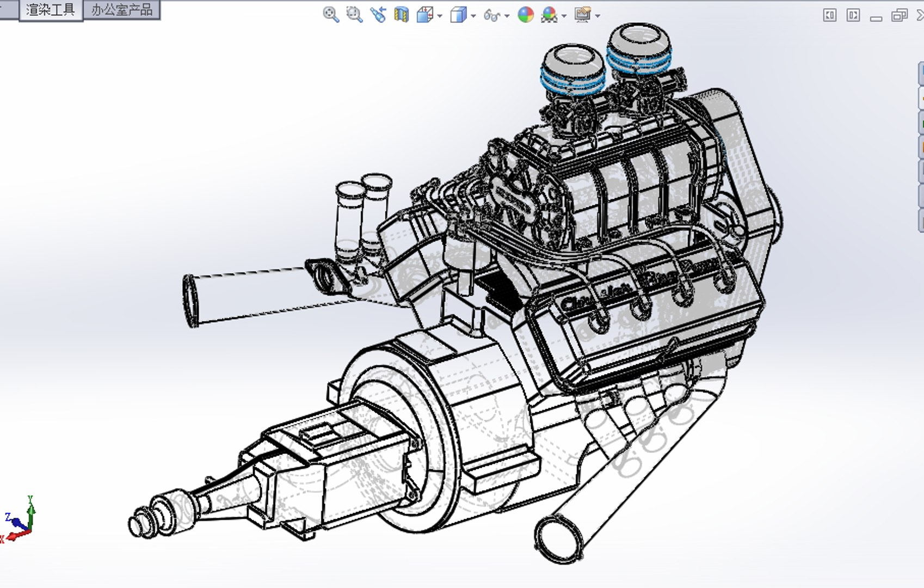Click the View Settings monitor icon
The image size is (924, 588).
[x=582, y=15]
